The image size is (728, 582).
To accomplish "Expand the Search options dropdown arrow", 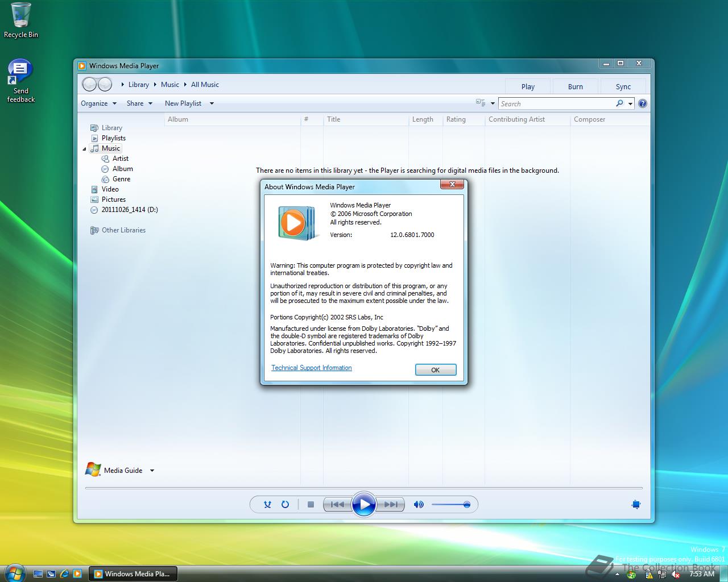I will tap(630, 103).
